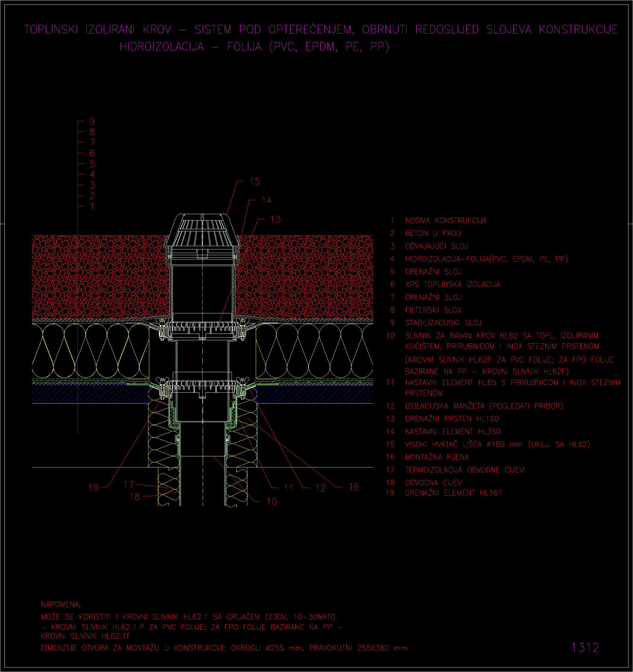This screenshot has height=672, width=633.
Task: Select legend entry 'DRENAŽNI PRSTEN HL160'
Action: [452, 419]
